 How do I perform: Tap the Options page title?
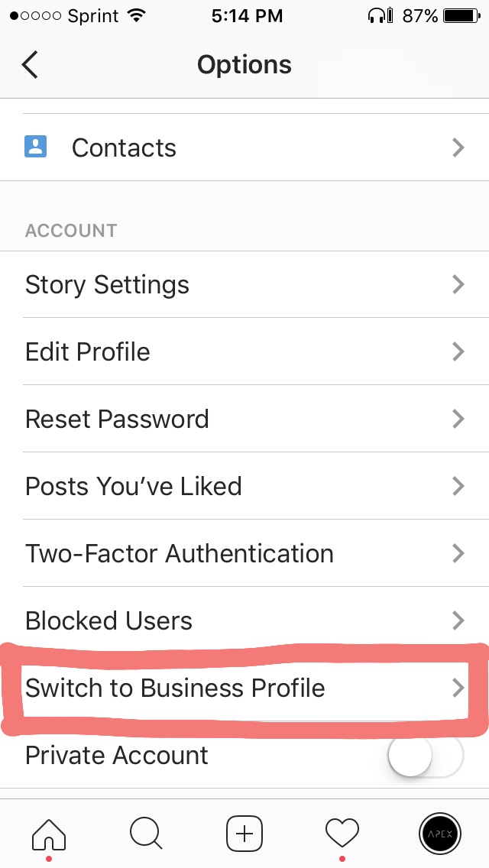pos(244,65)
